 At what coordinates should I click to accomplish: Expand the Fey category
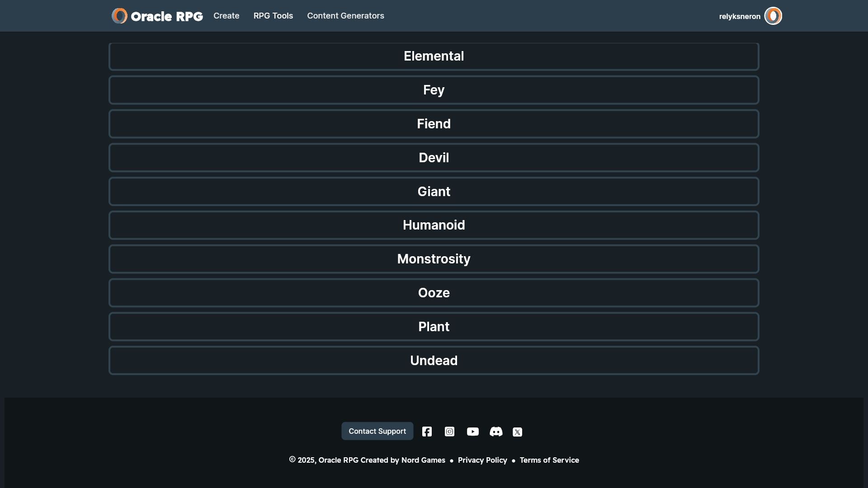coord(434,90)
